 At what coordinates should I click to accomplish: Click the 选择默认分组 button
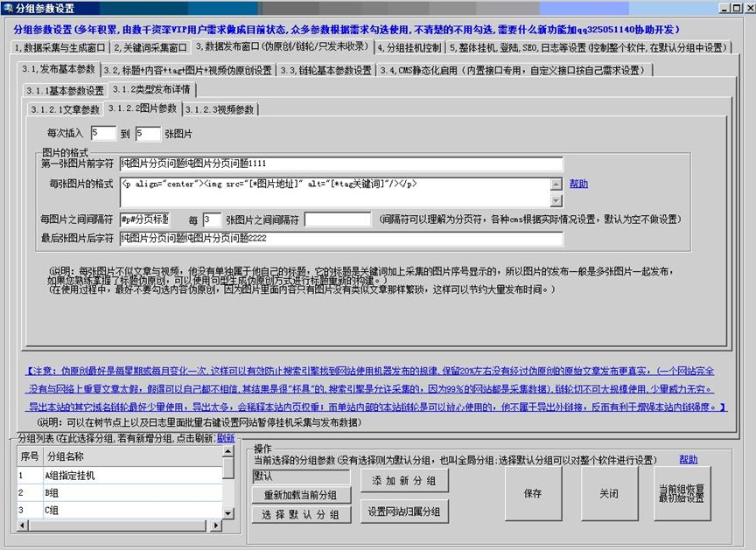301,514
